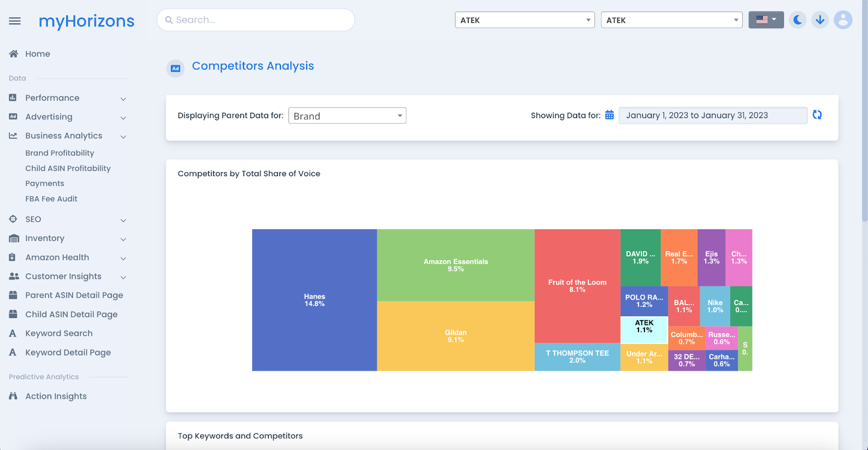This screenshot has width=868, height=450.
Task: Click the Parent ASIN Detail Page box icon
Action: click(x=13, y=295)
